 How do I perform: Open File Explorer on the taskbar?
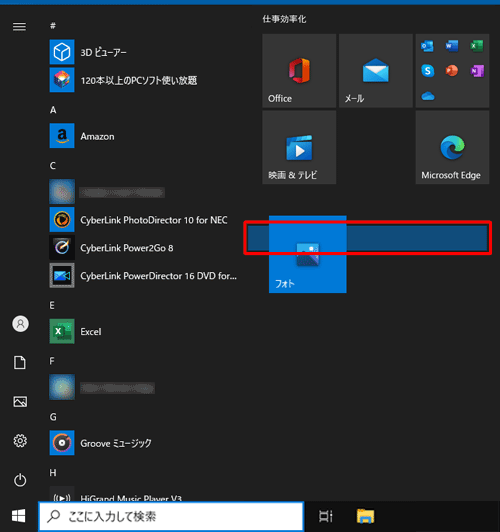pos(365,516)
